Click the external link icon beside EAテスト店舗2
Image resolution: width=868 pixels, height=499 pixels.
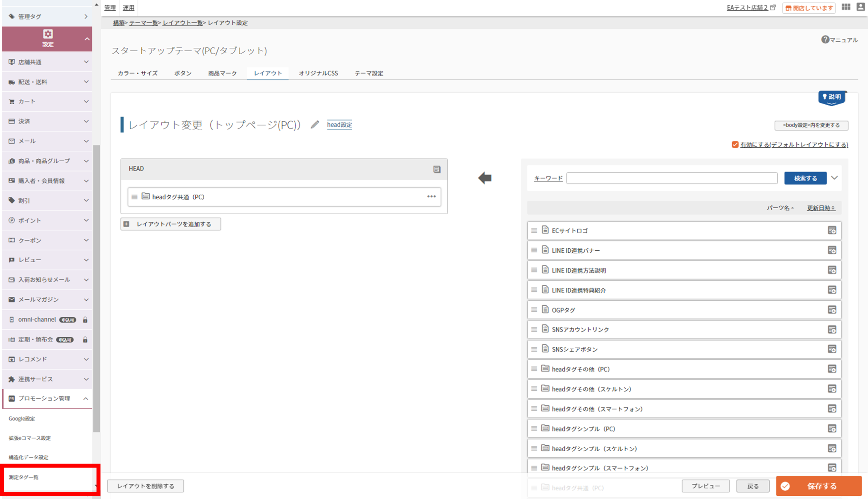(x=773, y=8)
